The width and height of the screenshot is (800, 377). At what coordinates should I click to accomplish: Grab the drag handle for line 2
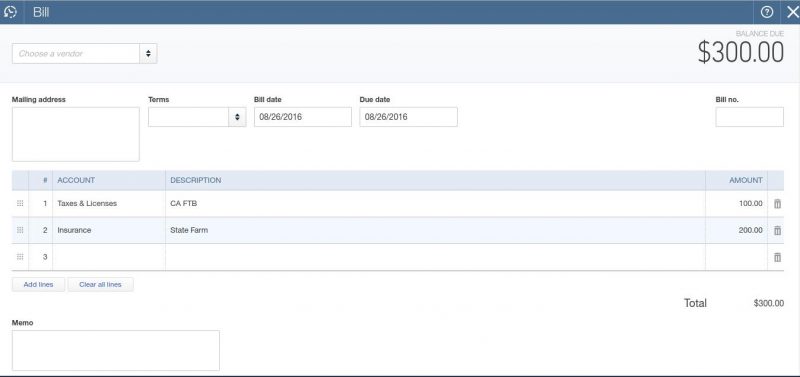click(20, 230)
